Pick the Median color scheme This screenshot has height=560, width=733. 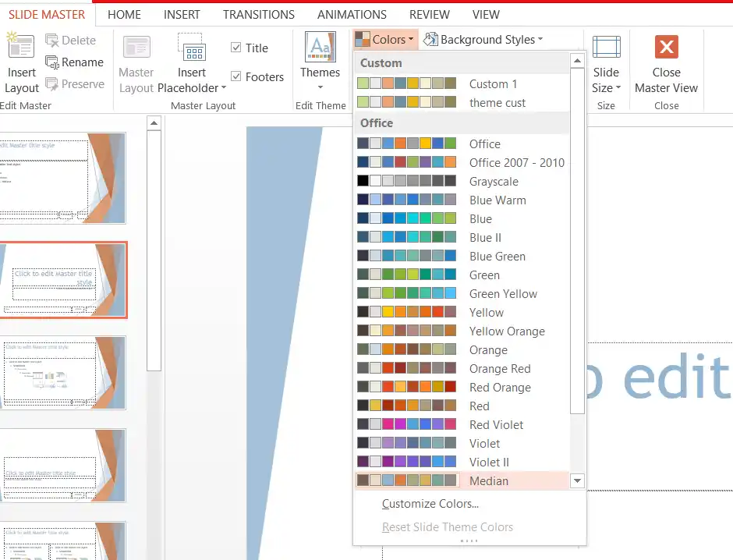pos(462,480)
